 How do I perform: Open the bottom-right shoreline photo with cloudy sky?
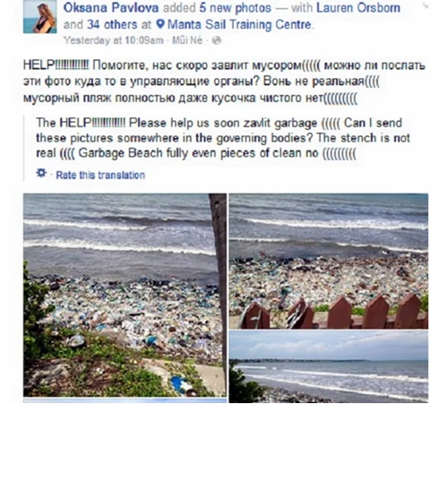(328, 366)
